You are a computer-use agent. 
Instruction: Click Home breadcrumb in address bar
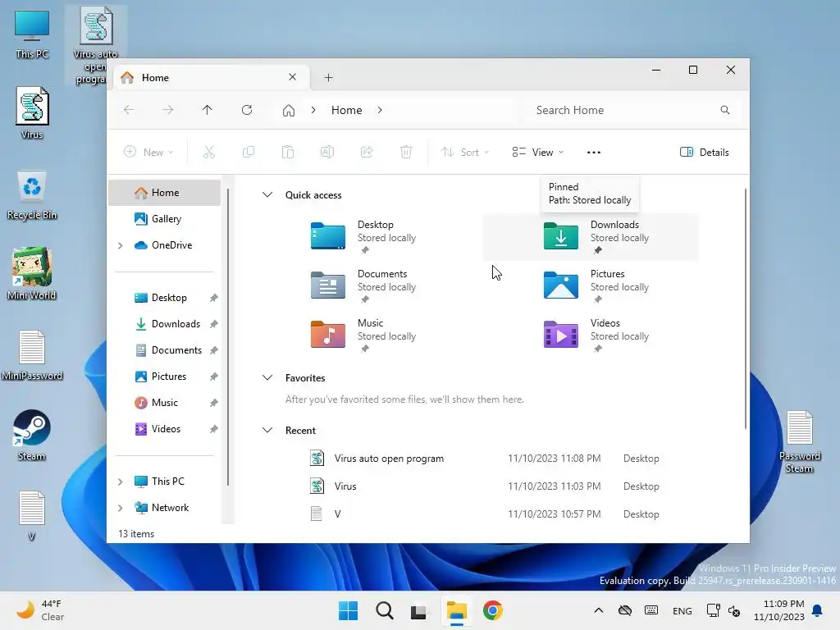point(347,110)
